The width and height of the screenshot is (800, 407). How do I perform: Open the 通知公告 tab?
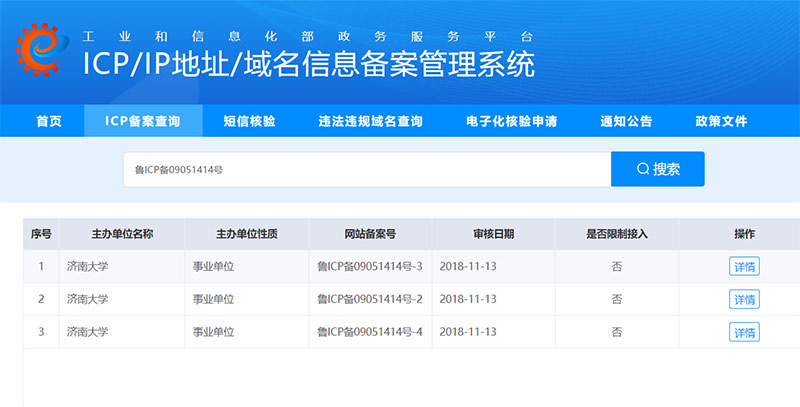(x=626, y=121)
